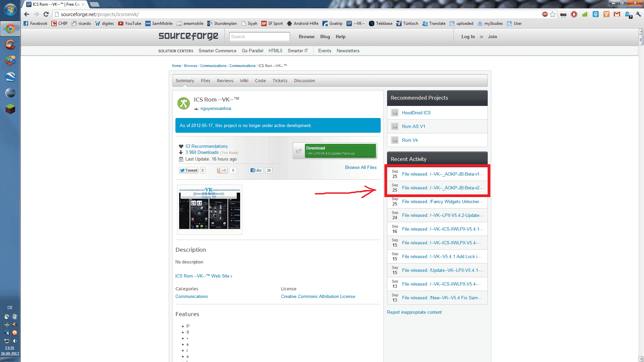Image resolution: width=644 pixels, height=362 pixels.
Task: Open the Code tab
Action: pyautogui.click(x=260, y=80)
